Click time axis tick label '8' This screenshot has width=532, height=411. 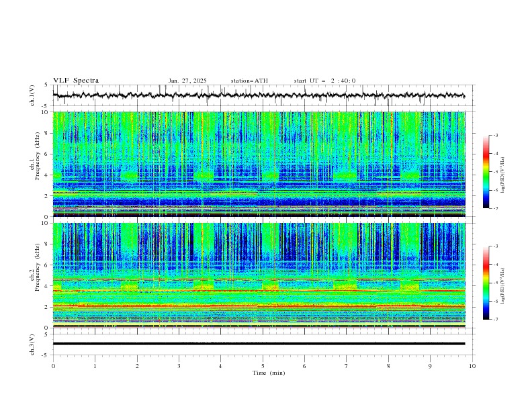click(x=388, y=366)
